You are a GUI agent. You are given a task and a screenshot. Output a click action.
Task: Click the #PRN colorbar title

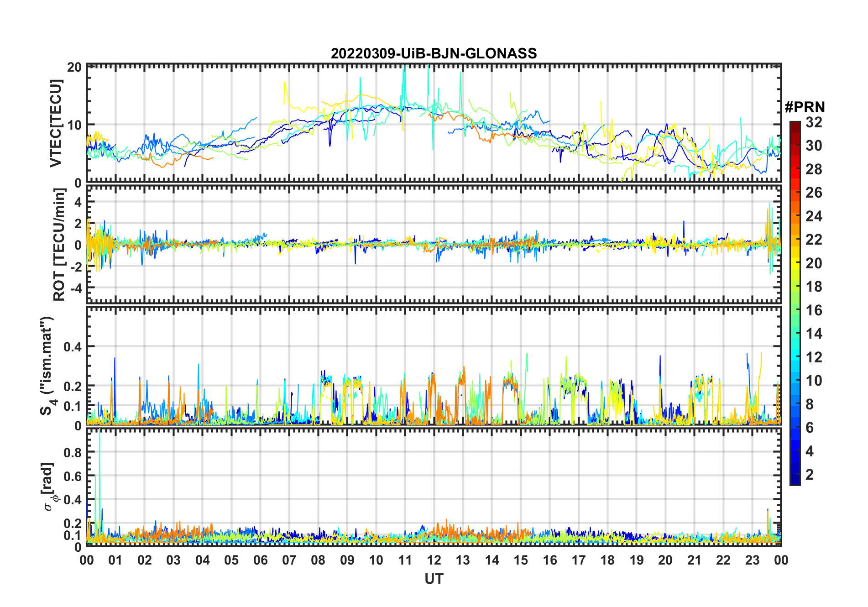pos(805,107)
